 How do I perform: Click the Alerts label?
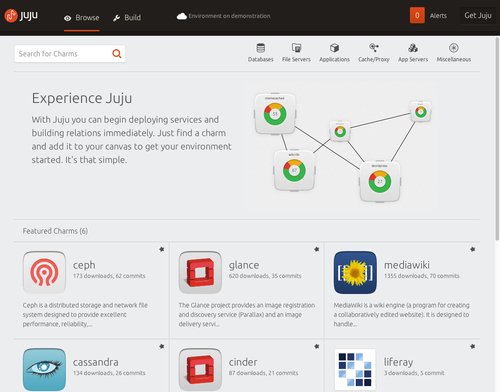point(438,16)
